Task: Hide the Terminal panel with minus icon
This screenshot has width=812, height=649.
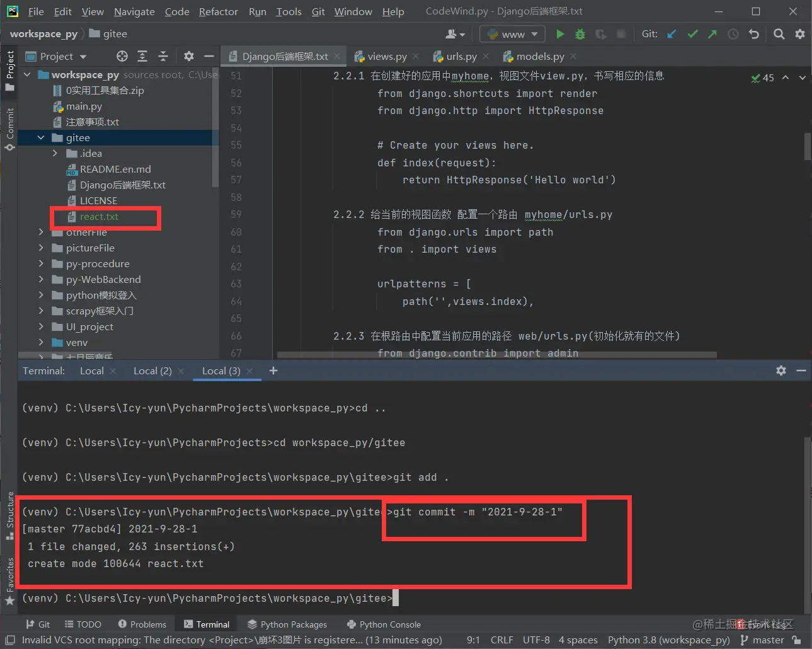Action: pos(801,370)
